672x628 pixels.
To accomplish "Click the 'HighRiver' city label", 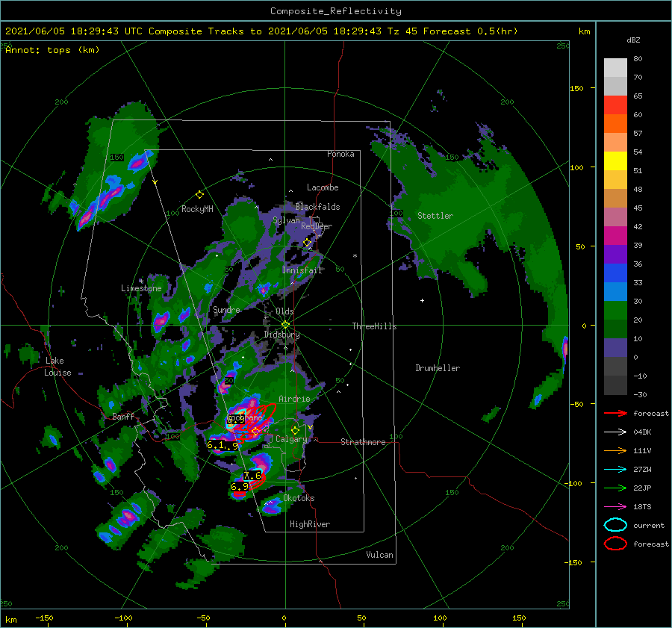I will click(x=310, y=524).
